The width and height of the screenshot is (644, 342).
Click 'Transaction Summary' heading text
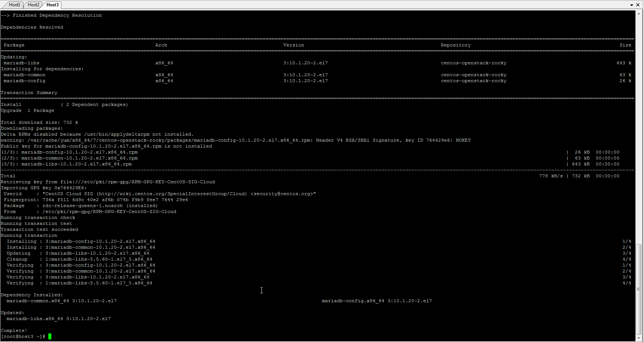click(29, 93)
